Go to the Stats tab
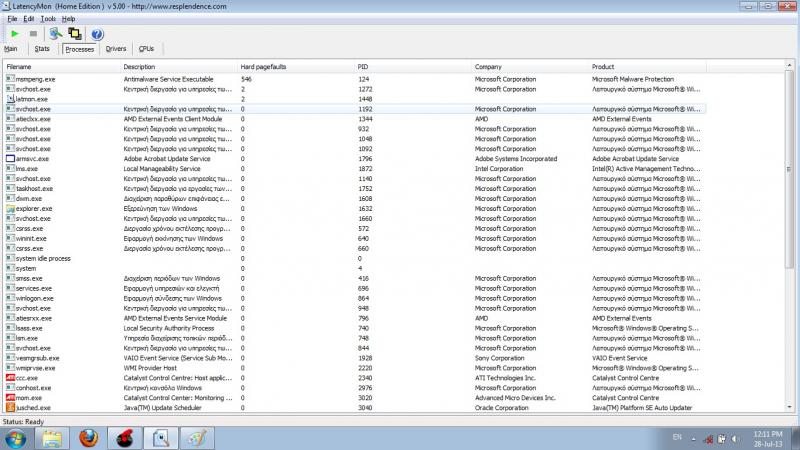 (x=42, y=48)
